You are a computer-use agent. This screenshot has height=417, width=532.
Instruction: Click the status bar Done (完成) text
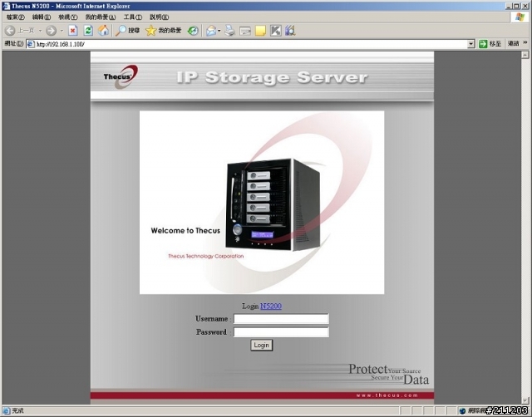(17, 411)
